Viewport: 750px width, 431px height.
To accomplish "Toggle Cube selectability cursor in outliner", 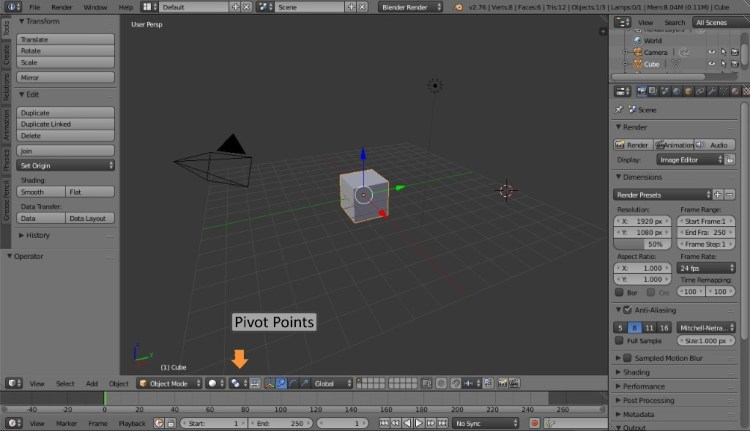I will tap(724, 64).
